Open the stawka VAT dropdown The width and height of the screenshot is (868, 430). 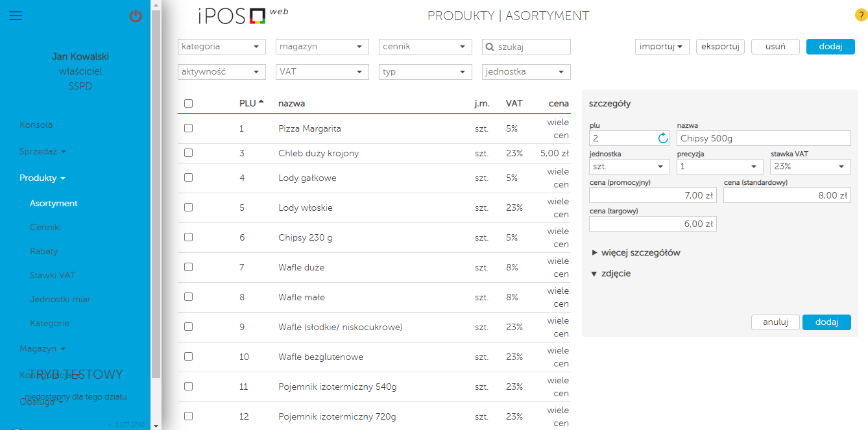(x=810, y=167)
